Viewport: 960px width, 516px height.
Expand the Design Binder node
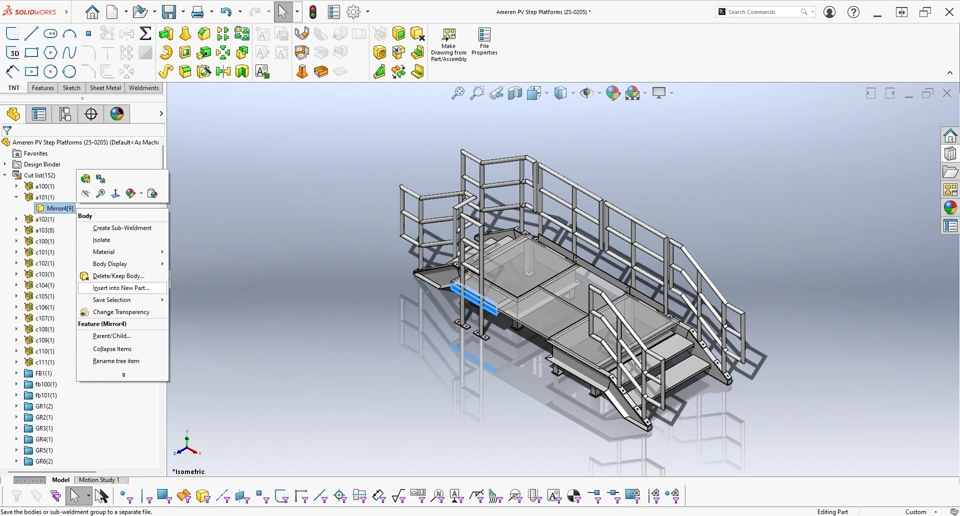point(6,164)
